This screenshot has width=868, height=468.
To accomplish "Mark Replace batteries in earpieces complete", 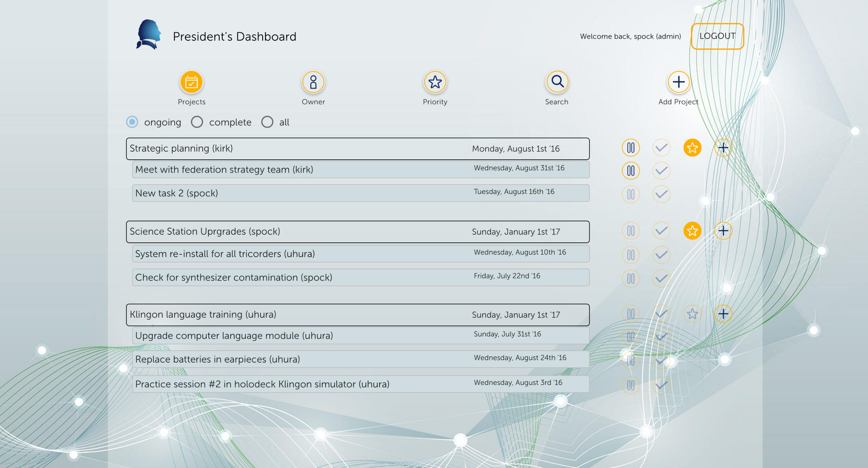I will pos(661,360).
